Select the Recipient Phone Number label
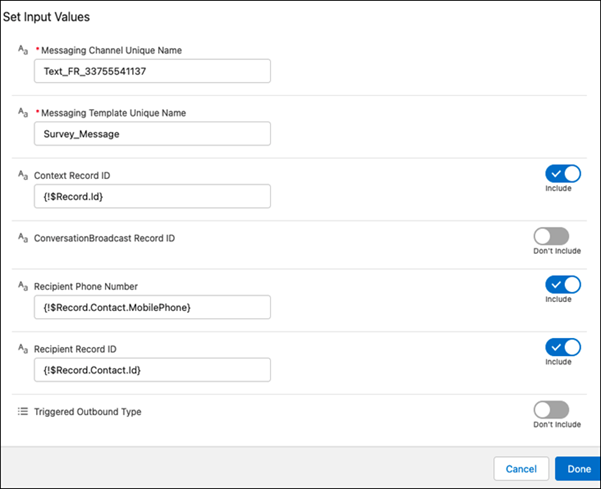Screen dimensions: 601x489 (86, 286)
